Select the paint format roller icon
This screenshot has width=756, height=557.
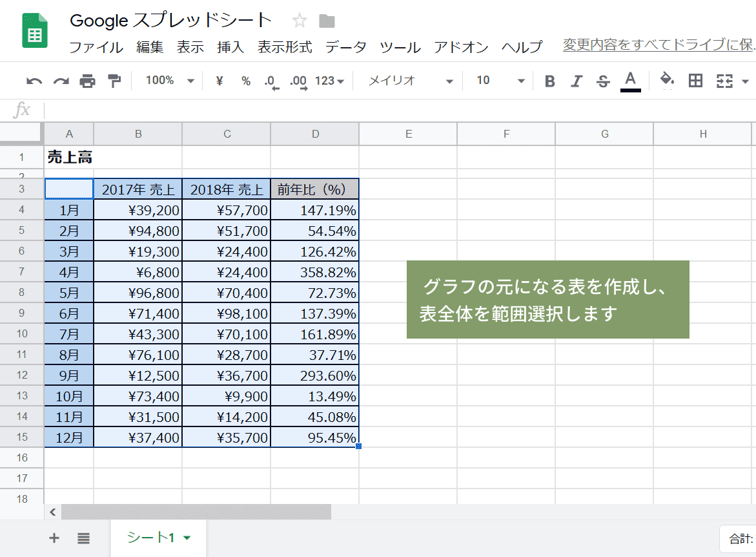pos(114,81)
